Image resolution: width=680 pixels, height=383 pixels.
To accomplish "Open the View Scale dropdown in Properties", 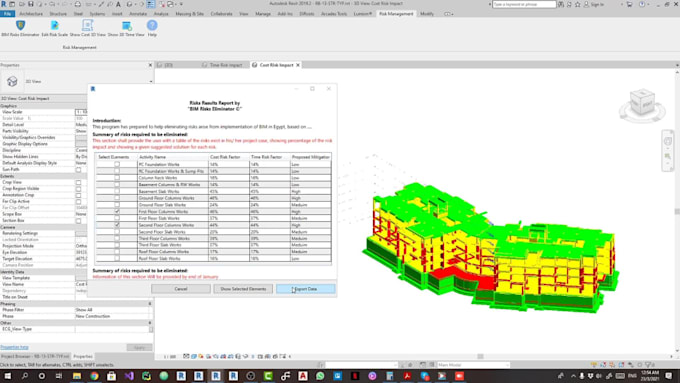I will (x=81, y=112).
